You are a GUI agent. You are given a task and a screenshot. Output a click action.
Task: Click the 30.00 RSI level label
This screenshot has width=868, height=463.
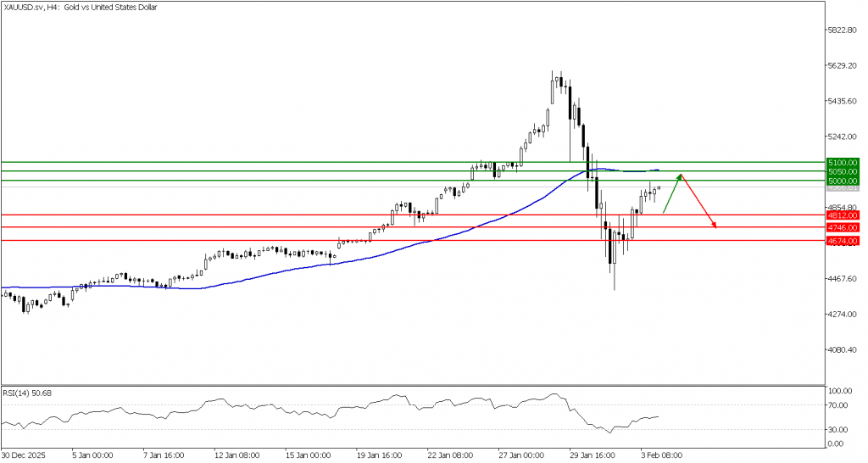pos(838,430)
